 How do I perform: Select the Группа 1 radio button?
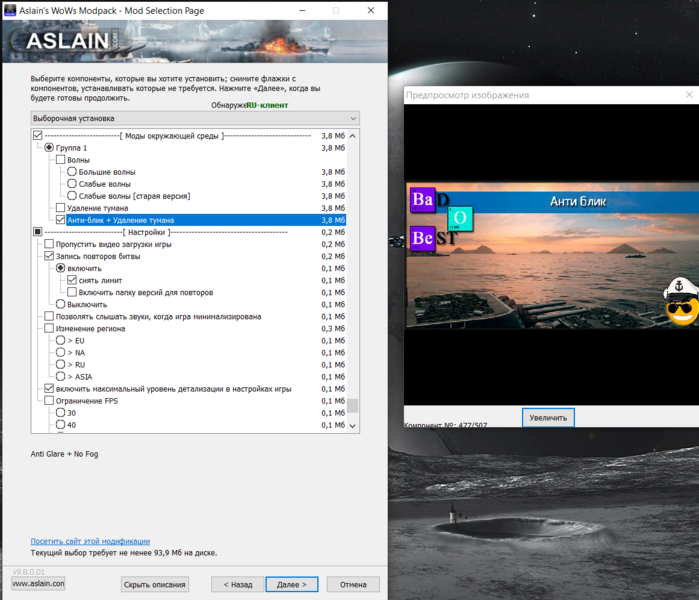(x=49, y=148)
